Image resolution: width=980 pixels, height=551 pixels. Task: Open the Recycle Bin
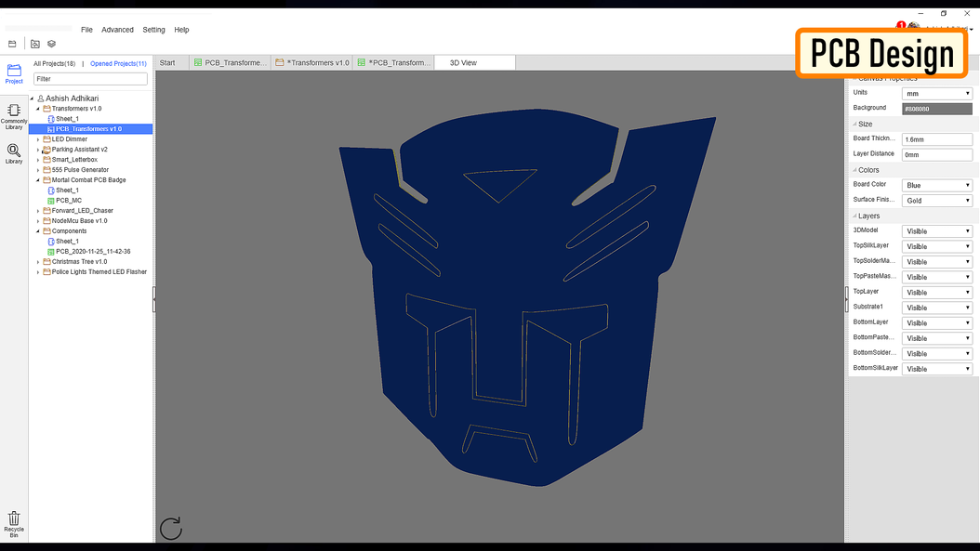tap(14, 524)
